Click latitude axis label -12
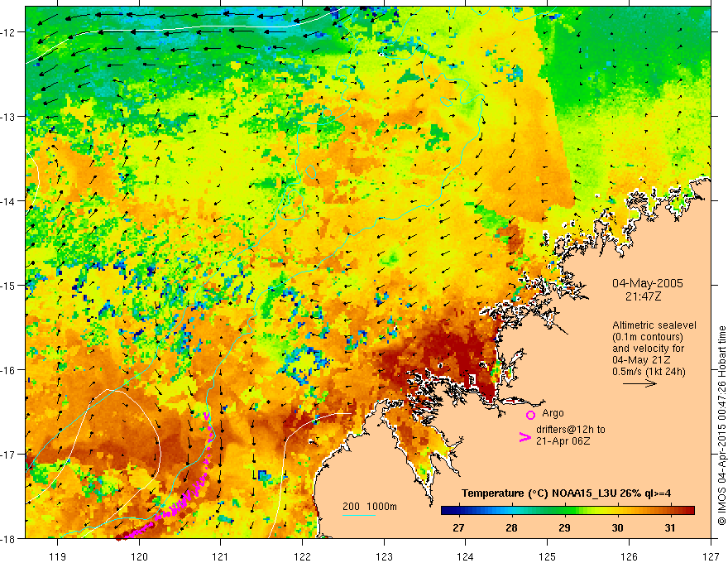 10,32
